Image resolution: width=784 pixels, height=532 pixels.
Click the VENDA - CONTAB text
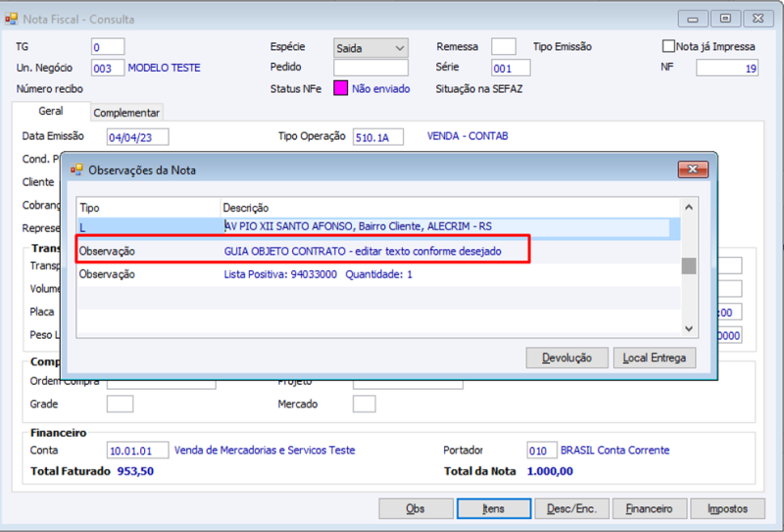pos(467,136)
